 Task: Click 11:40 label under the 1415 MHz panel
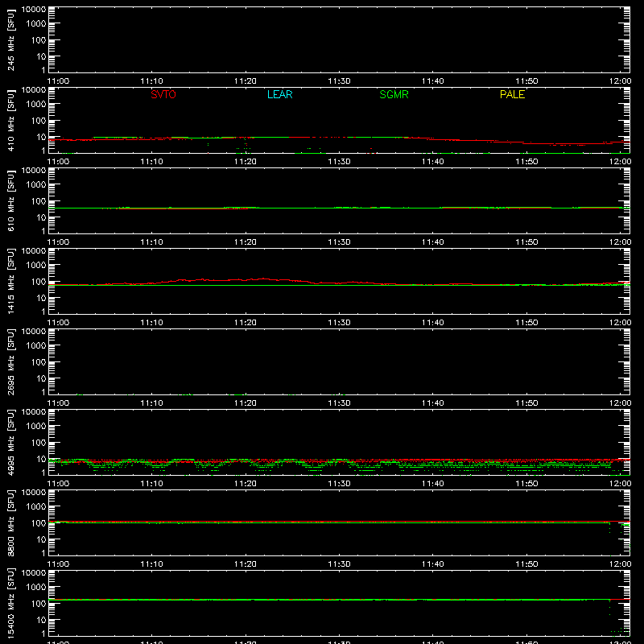tap(433, 323)
